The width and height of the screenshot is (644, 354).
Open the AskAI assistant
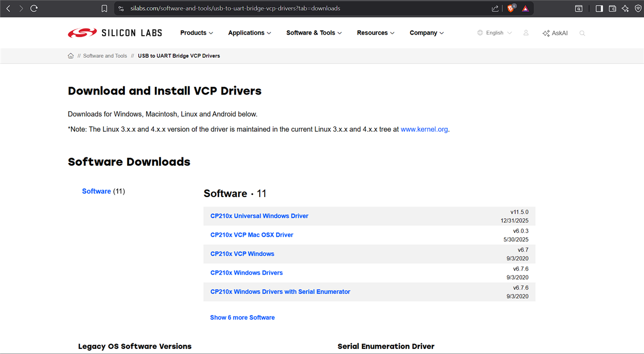point(555,33)
